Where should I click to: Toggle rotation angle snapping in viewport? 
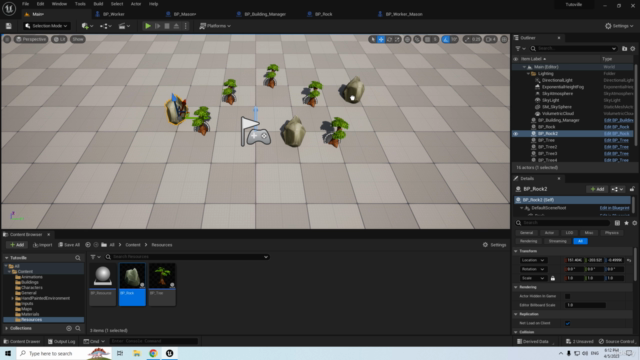(446, 39)
